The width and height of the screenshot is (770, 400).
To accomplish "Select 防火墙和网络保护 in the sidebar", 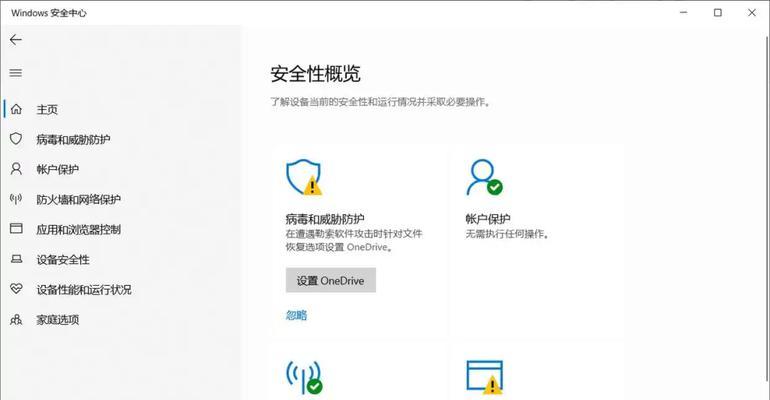I will [x=79, y=199].
